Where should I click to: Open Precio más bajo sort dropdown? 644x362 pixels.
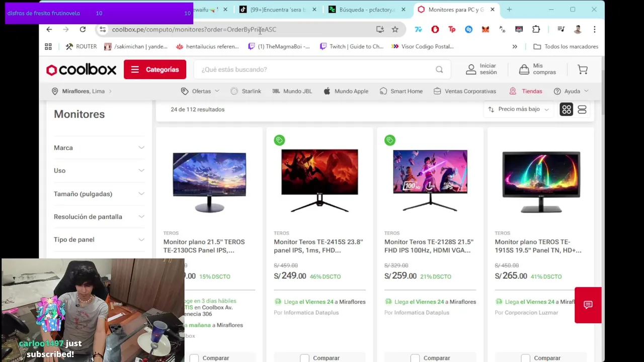pos(519,109)
